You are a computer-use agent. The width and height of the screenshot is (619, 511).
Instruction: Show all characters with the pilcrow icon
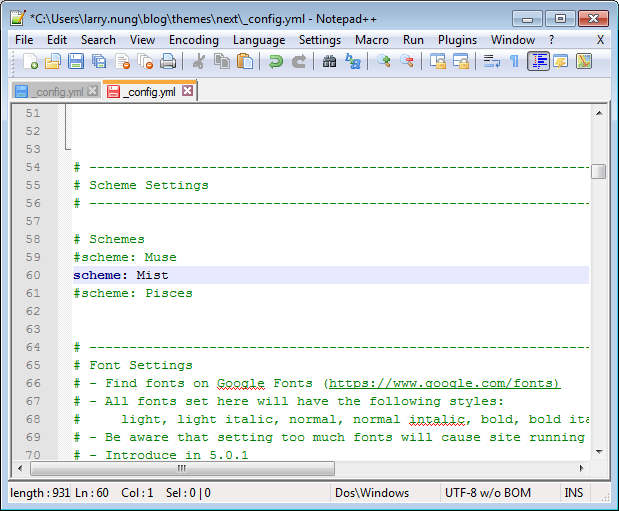(514, 62)
